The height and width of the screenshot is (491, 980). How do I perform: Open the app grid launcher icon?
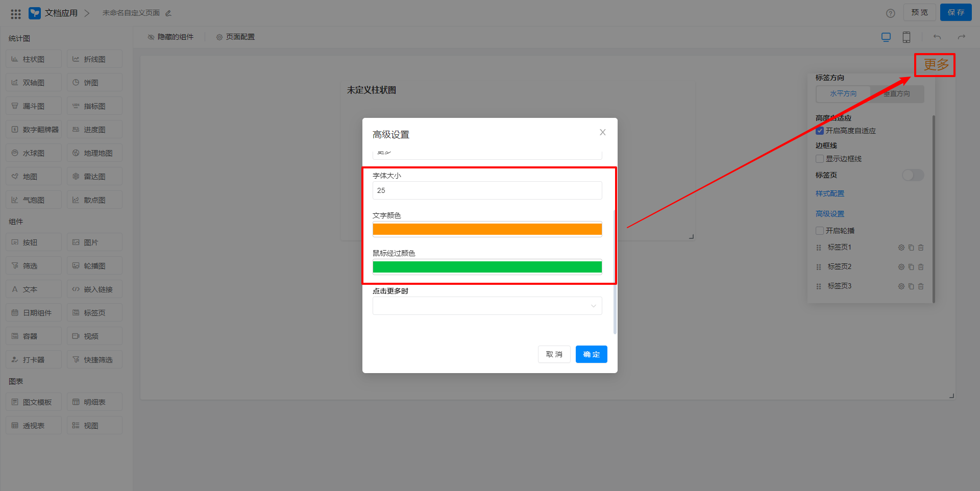tap(16, 14)
